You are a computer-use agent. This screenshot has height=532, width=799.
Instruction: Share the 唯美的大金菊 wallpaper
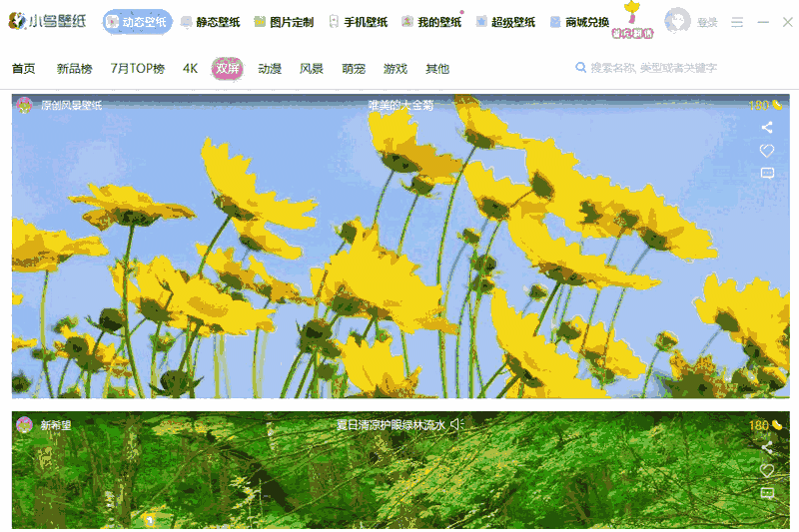click(x=767, y=128)
